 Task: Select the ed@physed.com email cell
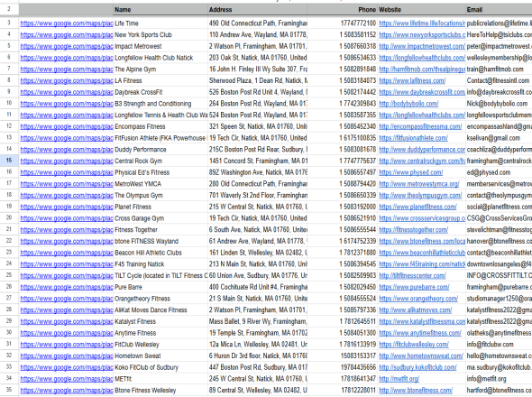point(499,172)
